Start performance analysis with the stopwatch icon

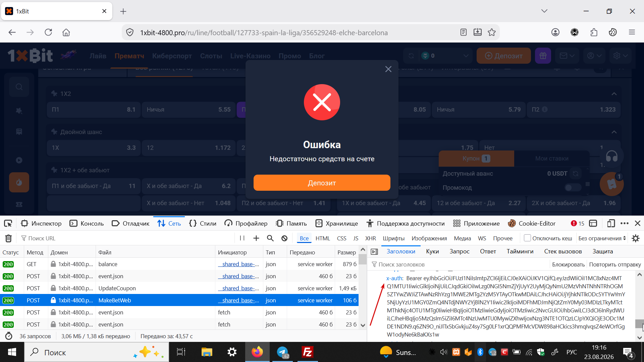coord(9,336)
